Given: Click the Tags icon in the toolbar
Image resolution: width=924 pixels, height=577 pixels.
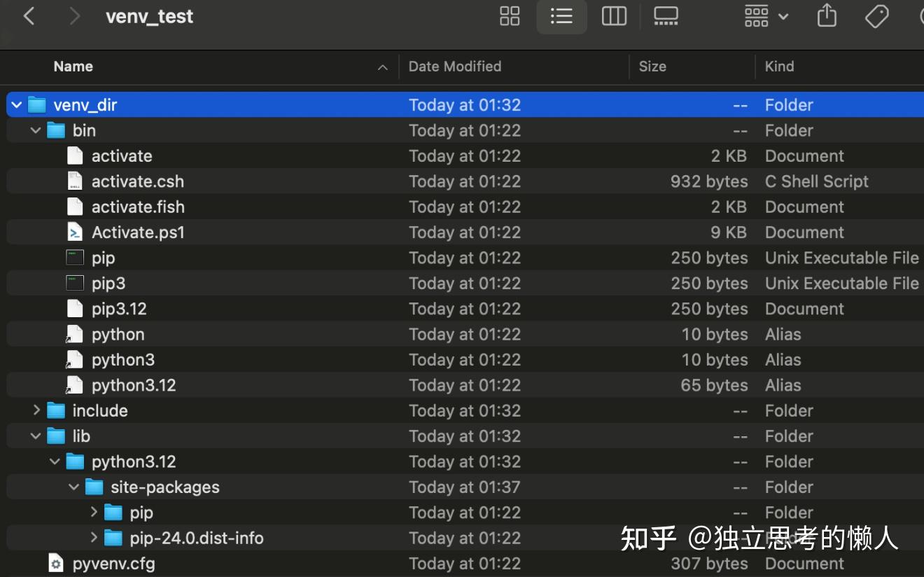Looking at the screenshot, I should coord(877,15).
